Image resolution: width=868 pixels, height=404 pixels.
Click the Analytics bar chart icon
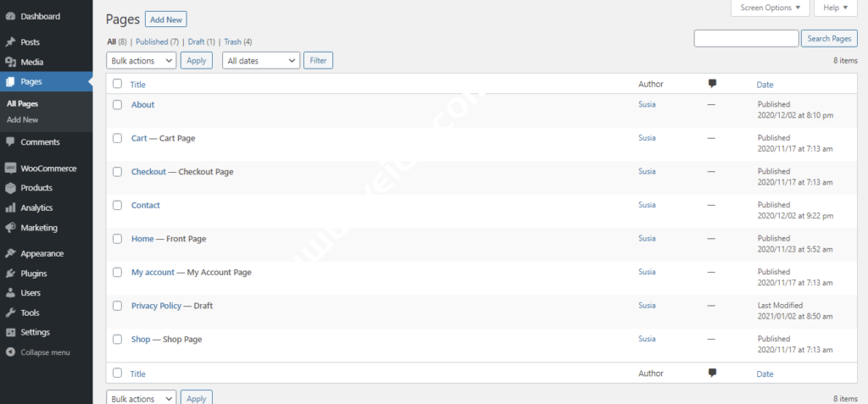click(10, 208)
